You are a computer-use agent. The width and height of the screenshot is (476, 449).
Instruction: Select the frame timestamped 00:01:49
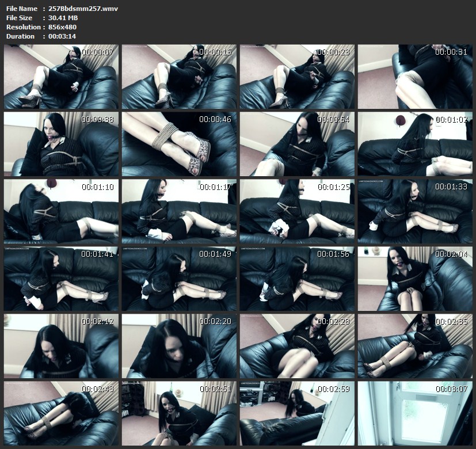pyautogui.click(x=179, y=279)
